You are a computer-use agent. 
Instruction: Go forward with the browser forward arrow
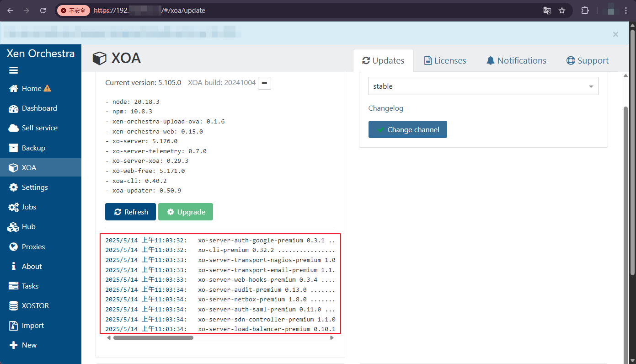pyautogui.click(x=27, y=11)
